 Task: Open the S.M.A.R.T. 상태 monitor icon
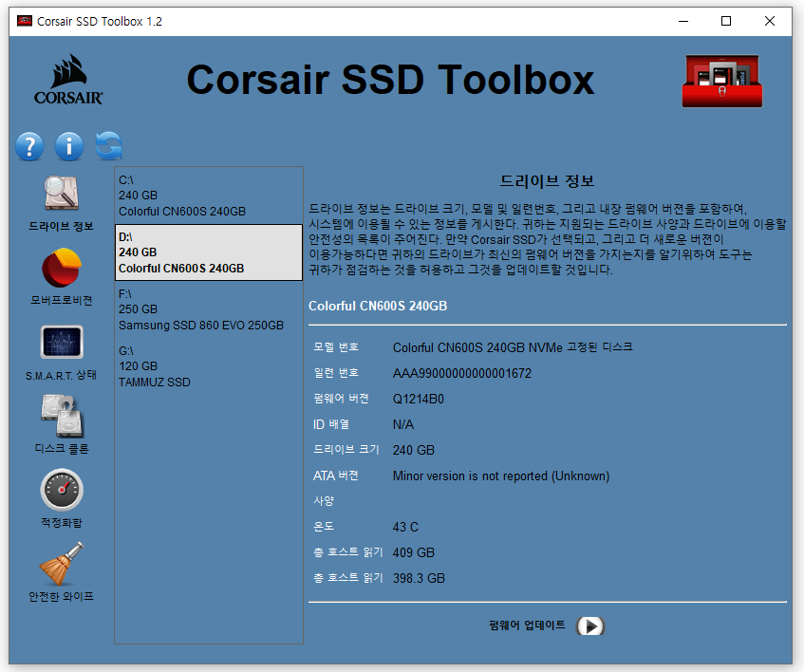click(62, 342)
